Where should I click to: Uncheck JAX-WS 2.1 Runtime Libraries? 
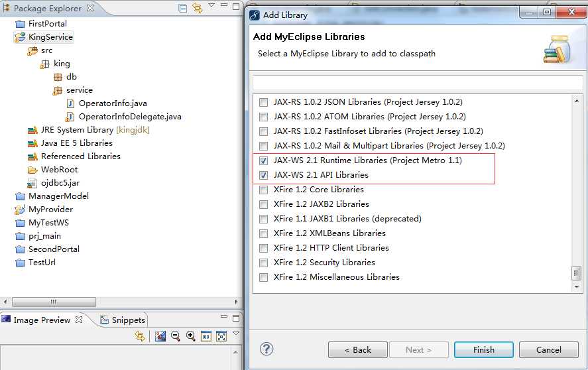click(264, 160)
